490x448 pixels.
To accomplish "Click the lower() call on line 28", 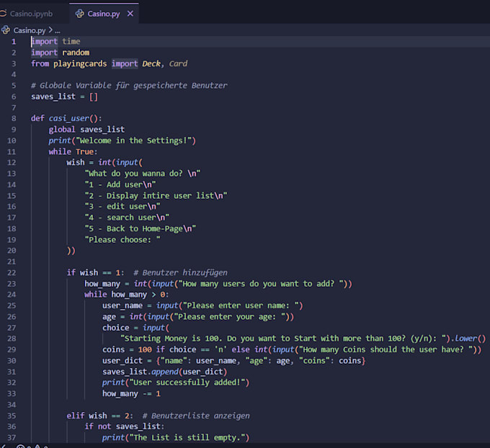I will 471,339.
